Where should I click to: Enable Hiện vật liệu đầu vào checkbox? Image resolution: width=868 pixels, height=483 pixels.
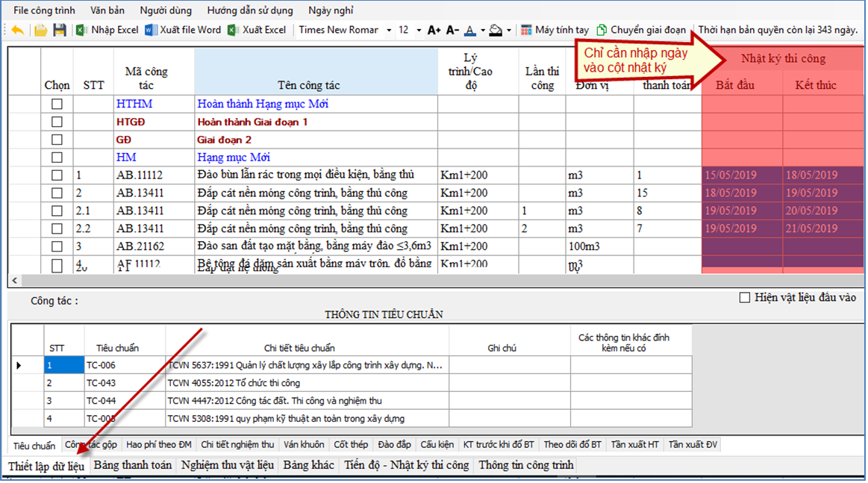coord(744,298)
